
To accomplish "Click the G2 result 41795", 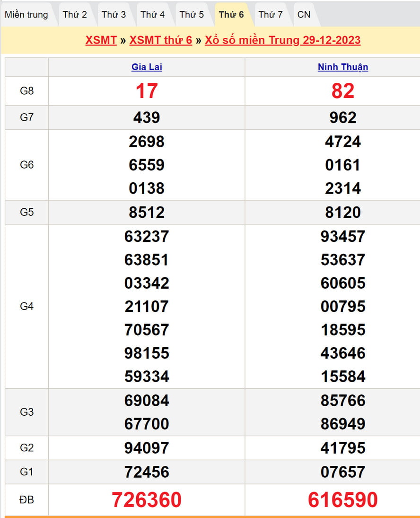I will (343, 448).
